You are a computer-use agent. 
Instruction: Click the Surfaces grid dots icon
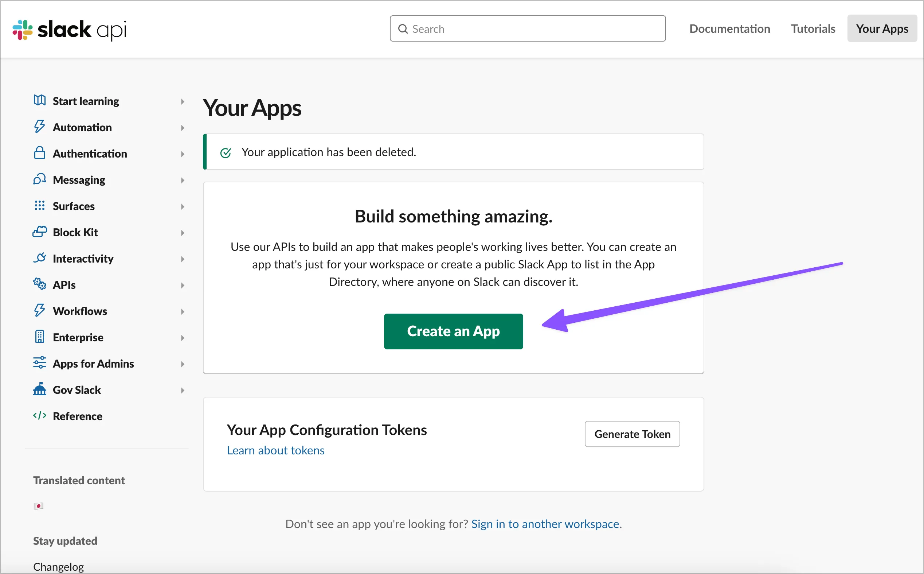click(39, 205)
